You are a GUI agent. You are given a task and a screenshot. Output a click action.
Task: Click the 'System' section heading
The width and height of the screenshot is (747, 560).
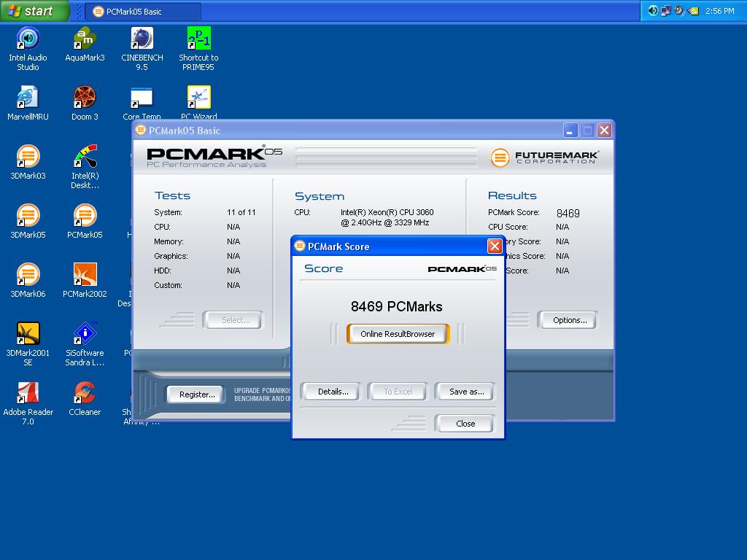tap(320, 196)
